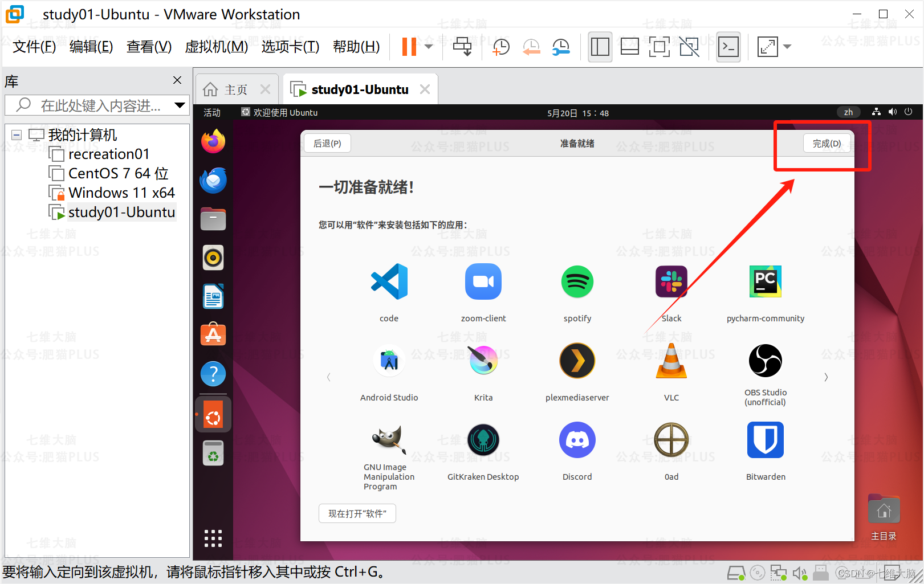This screenshot has height=584, width=924.
Task: Open the 查看(V) menu
Action: click(x=149, y=47)
